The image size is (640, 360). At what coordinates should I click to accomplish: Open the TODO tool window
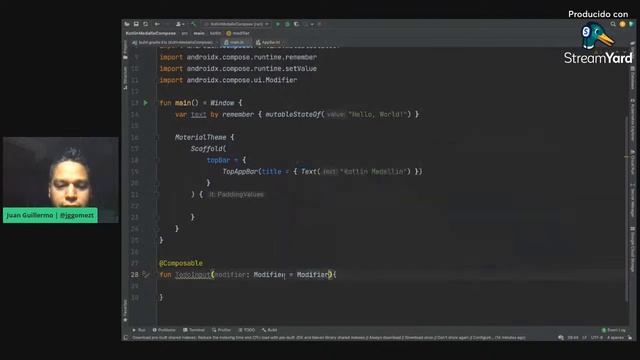pyautogui.click(x=247, y=330)
